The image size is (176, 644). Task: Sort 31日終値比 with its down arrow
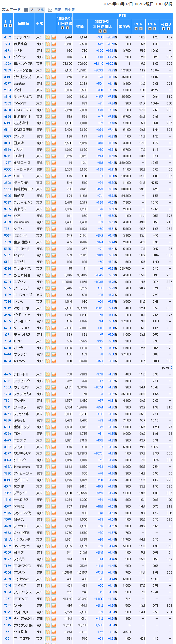(x=105, y=31)
